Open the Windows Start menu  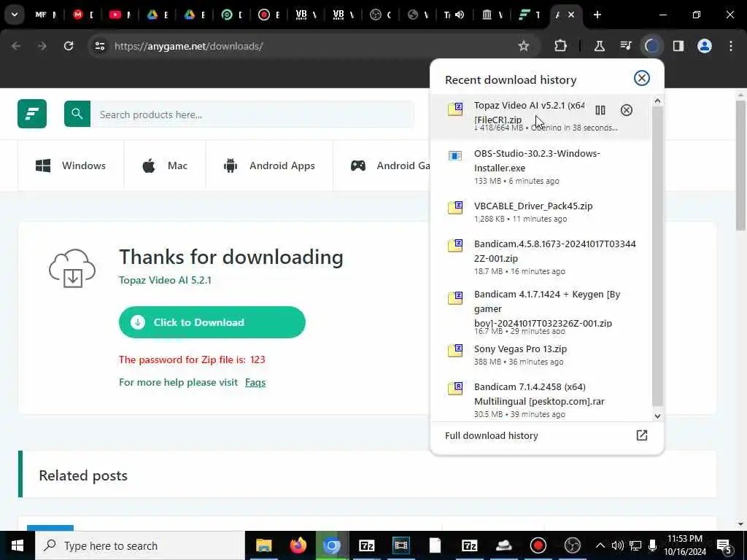tap(18, 545)
